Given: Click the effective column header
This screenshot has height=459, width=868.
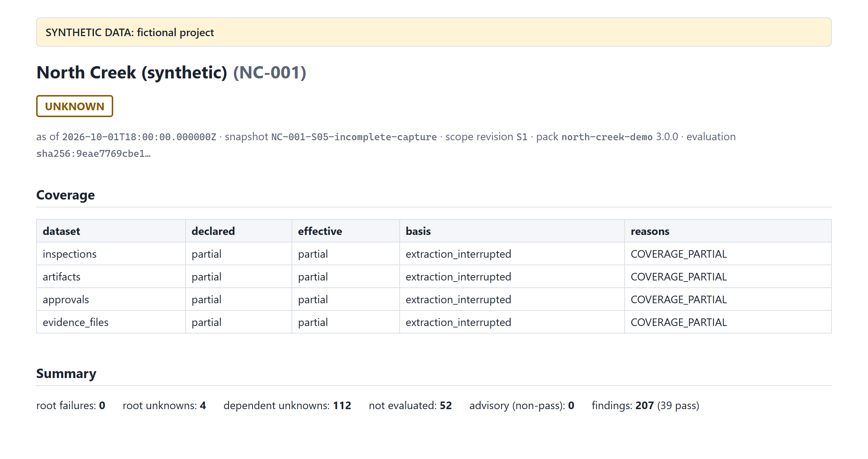Looking at the screenshot, I should pos(346,231).
